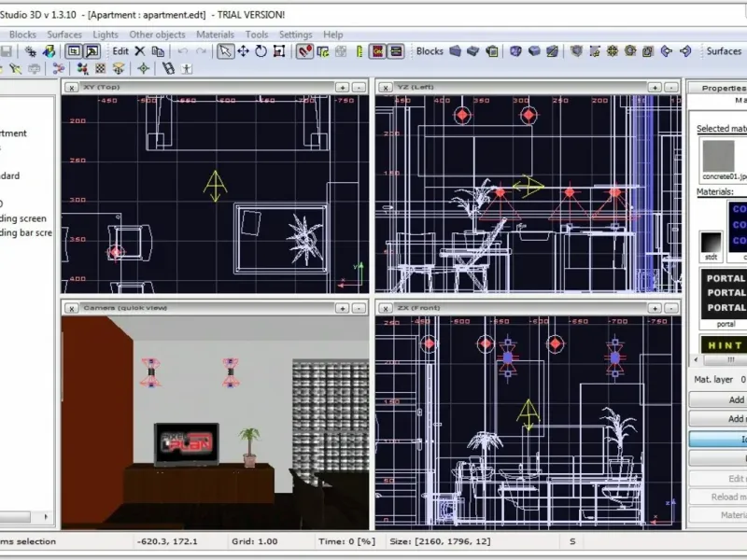Click the first Add button under Mat. layer
747x560 pixels.
pos(718,399)
